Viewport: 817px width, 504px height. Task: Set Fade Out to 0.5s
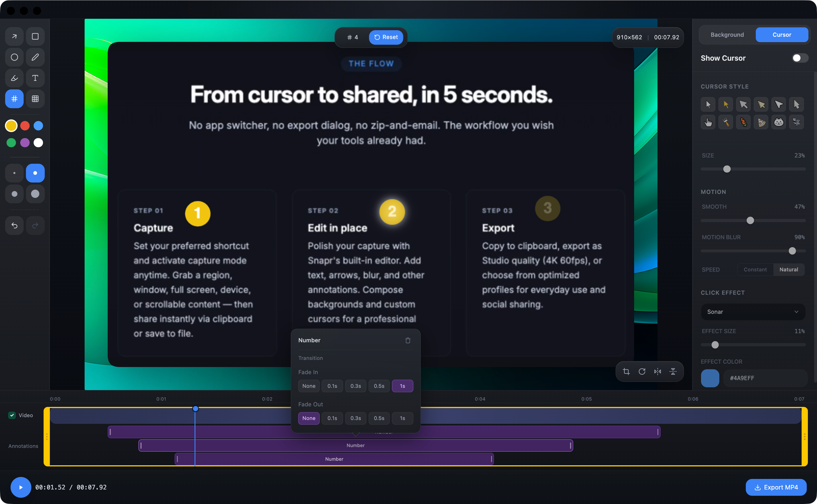(379, 418)
